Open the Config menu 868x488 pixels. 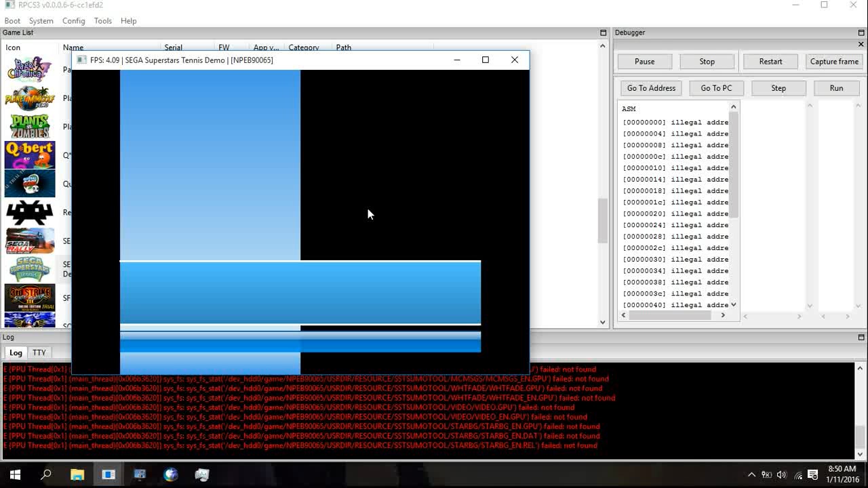pyautogui.click(x=73, y=21)
